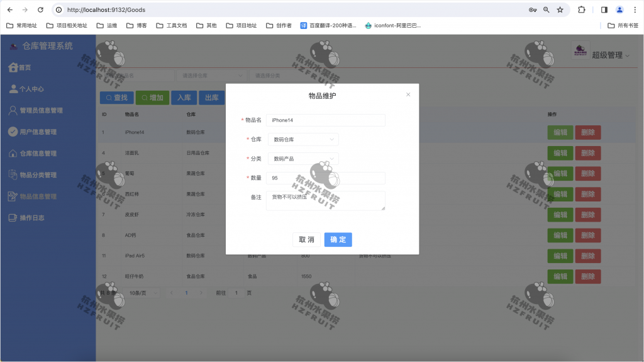Open 工具文档 bookmark folder
The height and width of the screenshot is (362, 644).
pyautogui.click(x=171, y=26)
